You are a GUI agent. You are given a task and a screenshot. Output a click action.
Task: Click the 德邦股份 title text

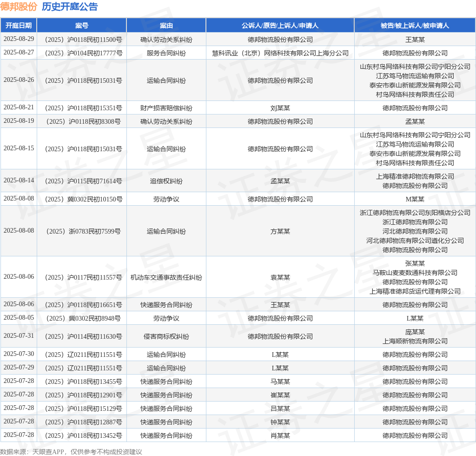tap(19, 7)
